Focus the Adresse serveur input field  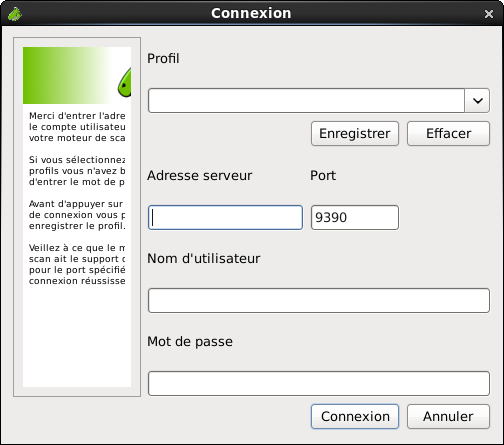point(225,217)
